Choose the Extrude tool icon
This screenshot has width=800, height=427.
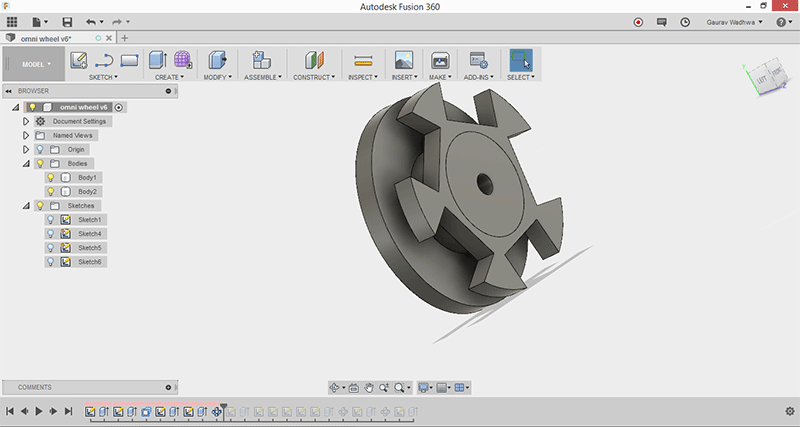point(158,60)
